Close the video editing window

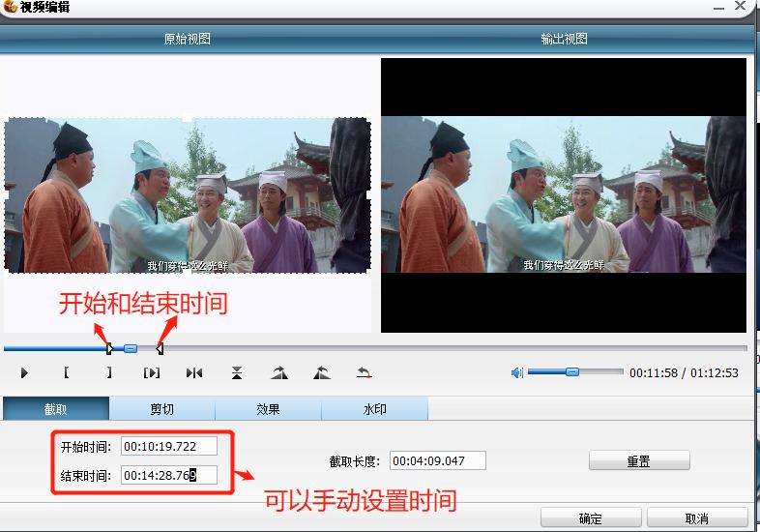click(740, 6)
